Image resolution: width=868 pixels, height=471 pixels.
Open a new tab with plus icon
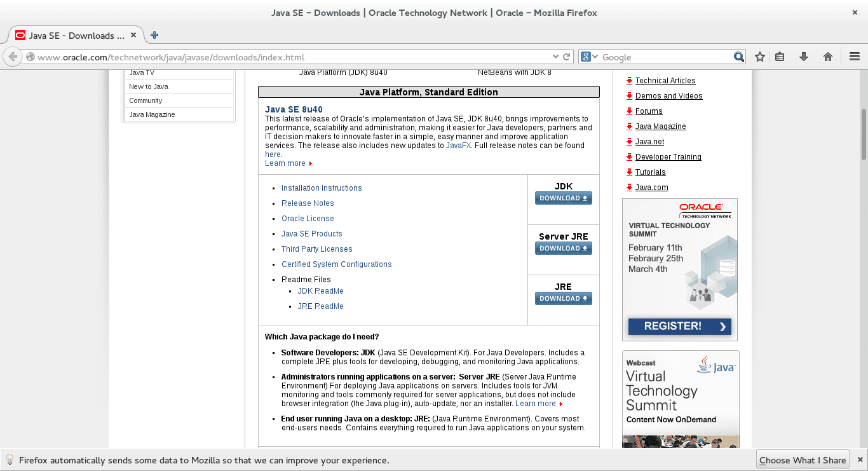pyautogui.click(x=154, y=35)
